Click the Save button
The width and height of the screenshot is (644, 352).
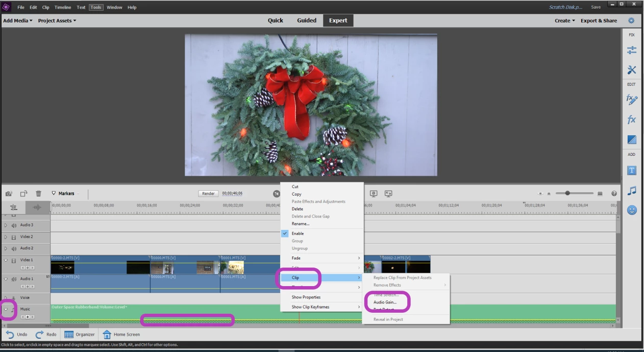coord(596,7)
